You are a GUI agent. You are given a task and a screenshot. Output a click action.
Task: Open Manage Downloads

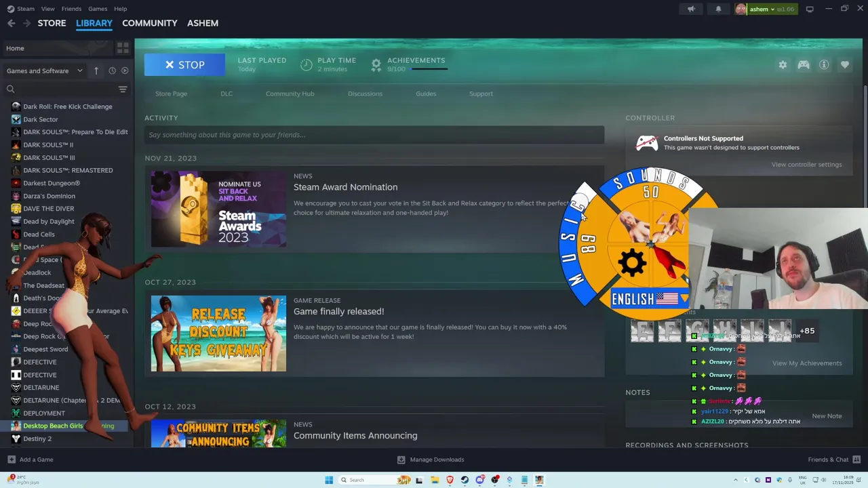point(431,460)
